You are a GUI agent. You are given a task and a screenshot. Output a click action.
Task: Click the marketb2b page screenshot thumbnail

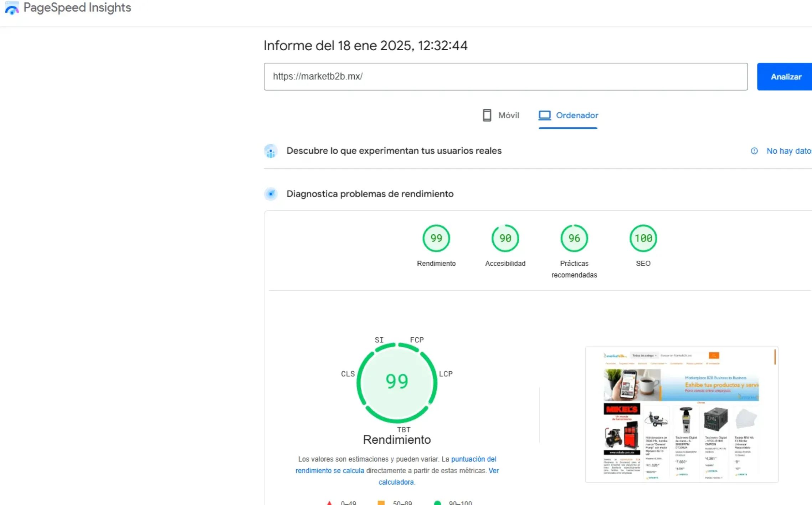point(681,414)
